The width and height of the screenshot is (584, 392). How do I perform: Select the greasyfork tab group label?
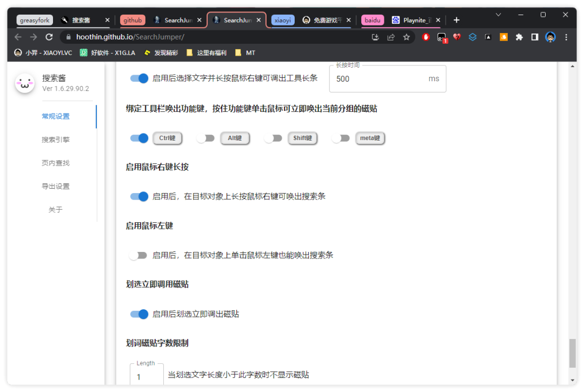[35, 20]
